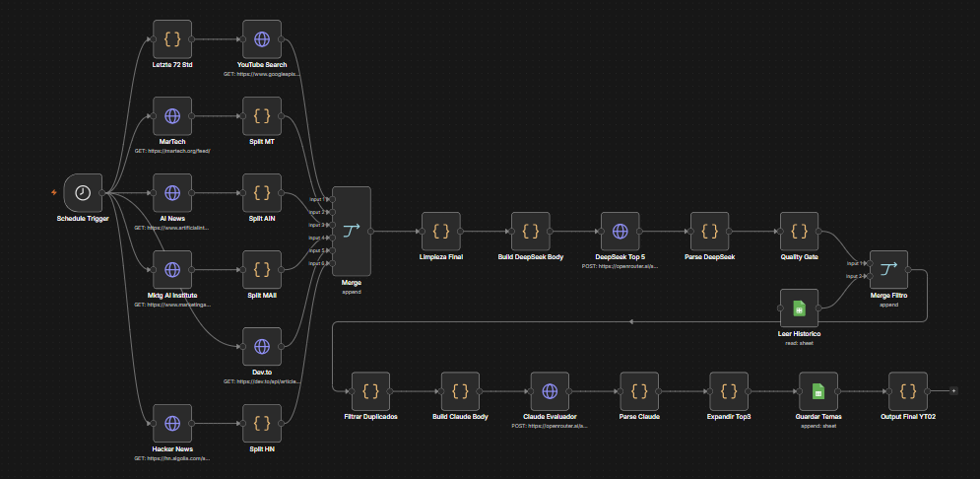
Task: Open the Build DeepSeek Body node
Action: (x=531, y=232)
